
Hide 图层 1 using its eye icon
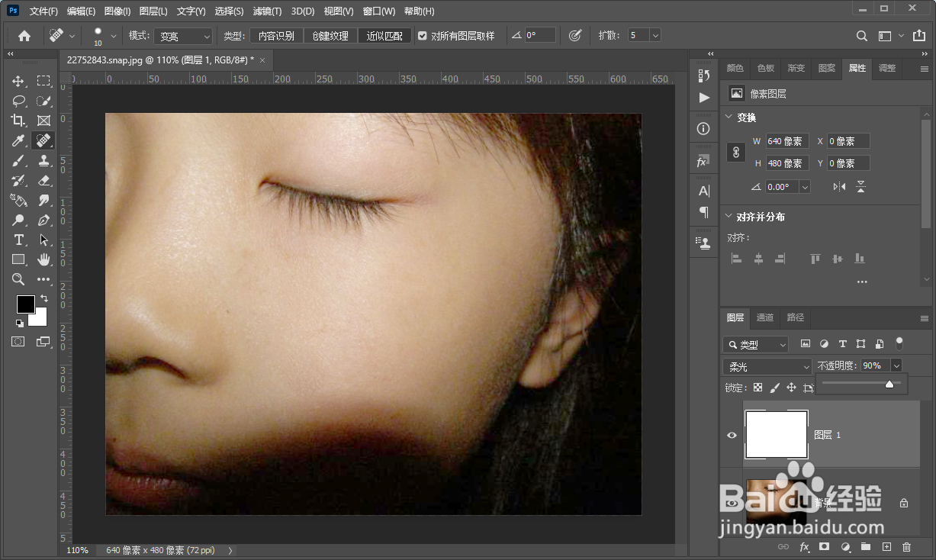click(732, 435)
